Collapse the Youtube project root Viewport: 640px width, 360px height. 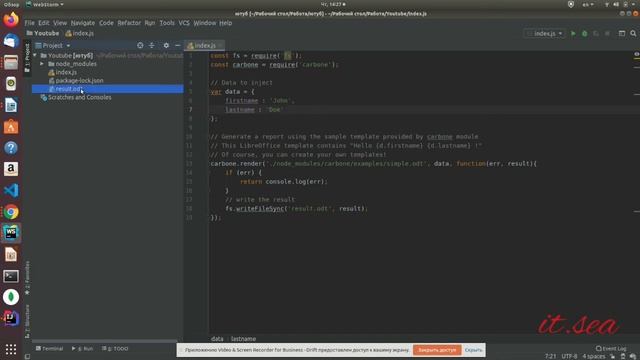(x=35, y=55)
